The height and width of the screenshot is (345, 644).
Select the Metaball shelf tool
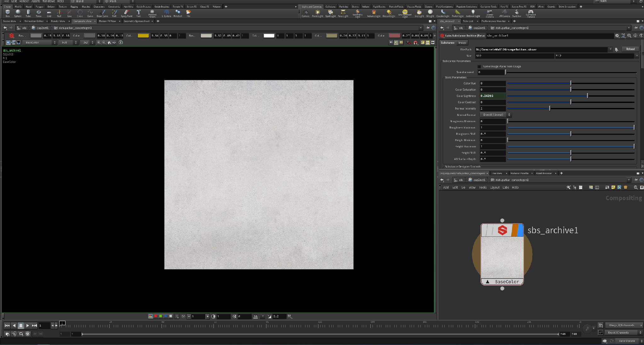[178, 13]
